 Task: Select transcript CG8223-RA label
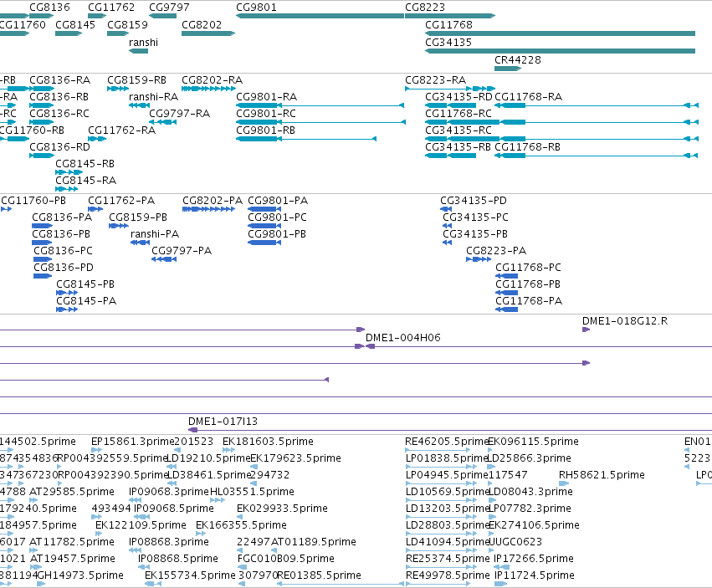435,80
